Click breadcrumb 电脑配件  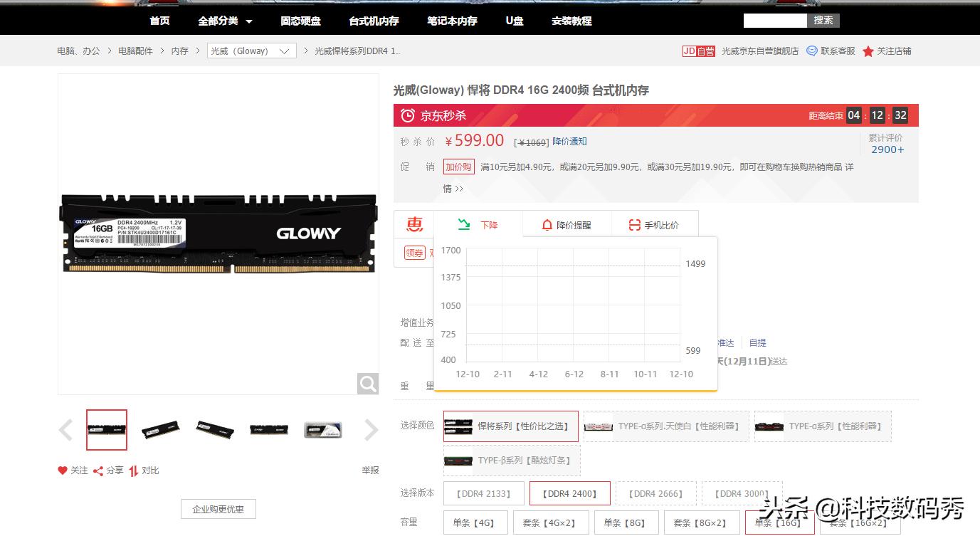(135, 51)
